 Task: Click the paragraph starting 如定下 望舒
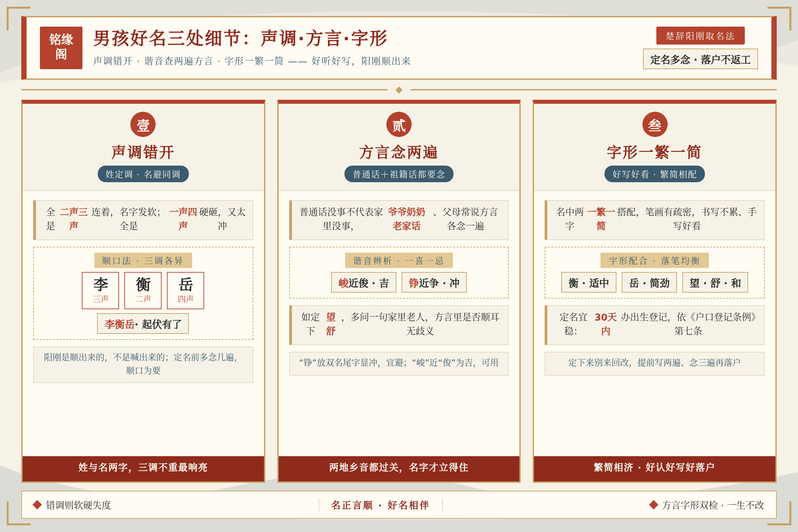click(x=399, y=325)
